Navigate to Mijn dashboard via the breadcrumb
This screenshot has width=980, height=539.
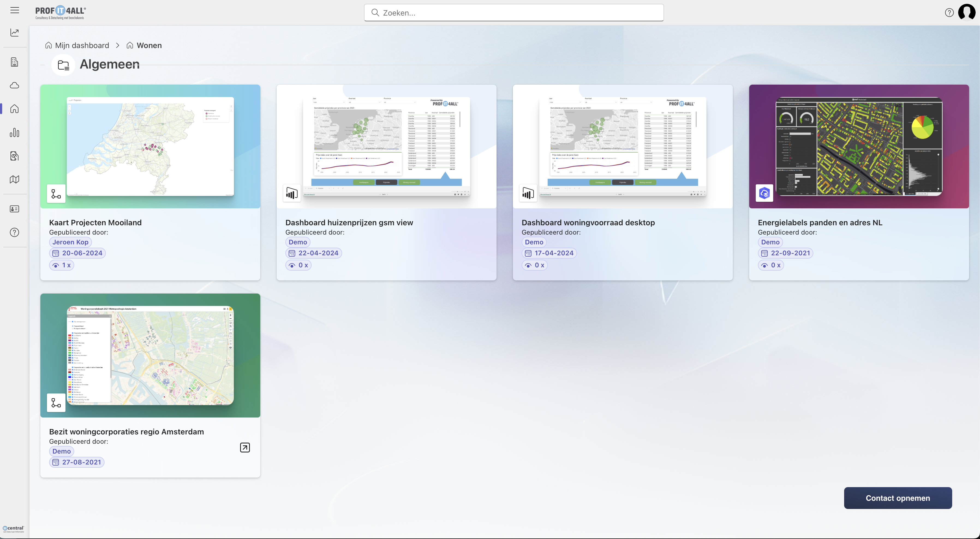(x=82, y=45)
